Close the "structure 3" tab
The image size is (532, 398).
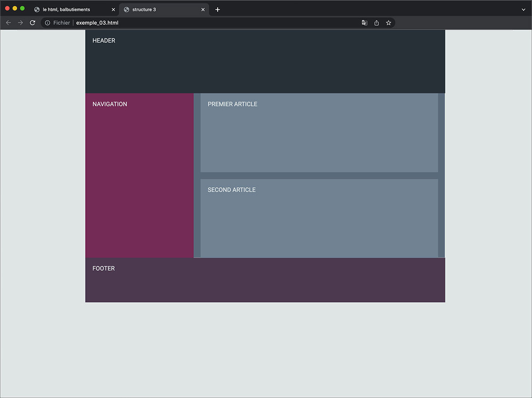click(203, 9)
